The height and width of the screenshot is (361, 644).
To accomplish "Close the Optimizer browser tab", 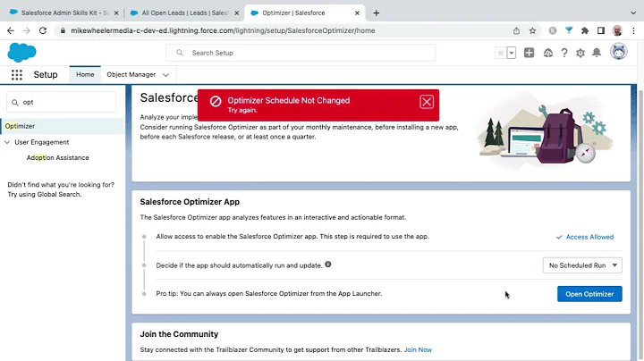I will 357,13.
